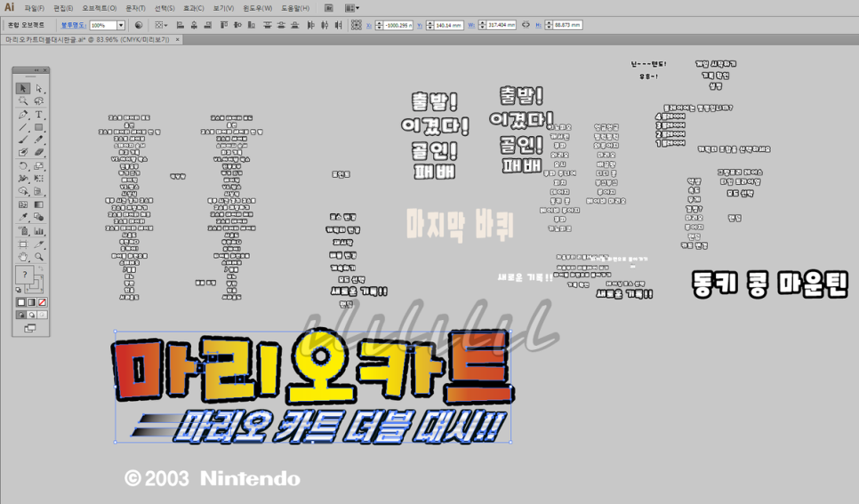This screenshot has height=504, width=859.
Task: Enable Draw Behind mode
Action: point(31,315)
